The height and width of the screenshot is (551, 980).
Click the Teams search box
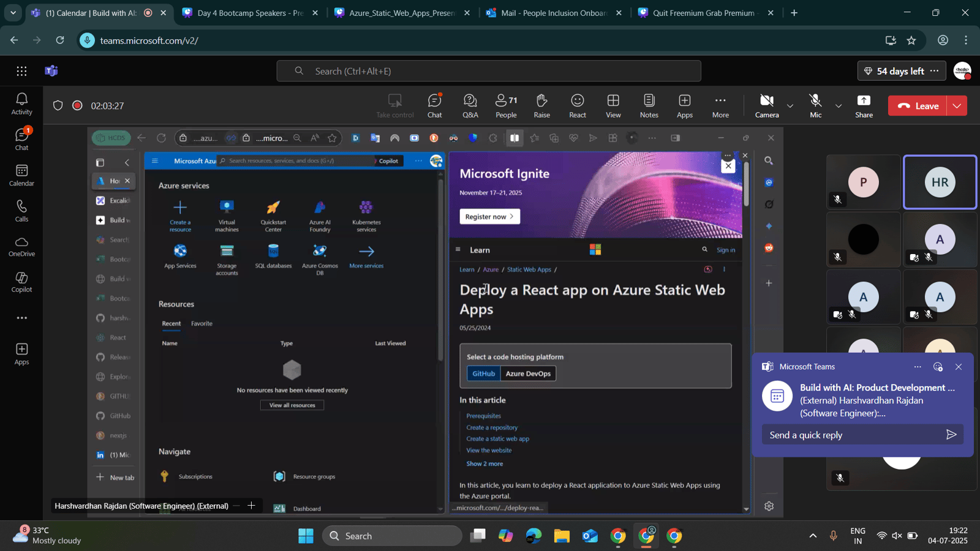coord(489,71)
